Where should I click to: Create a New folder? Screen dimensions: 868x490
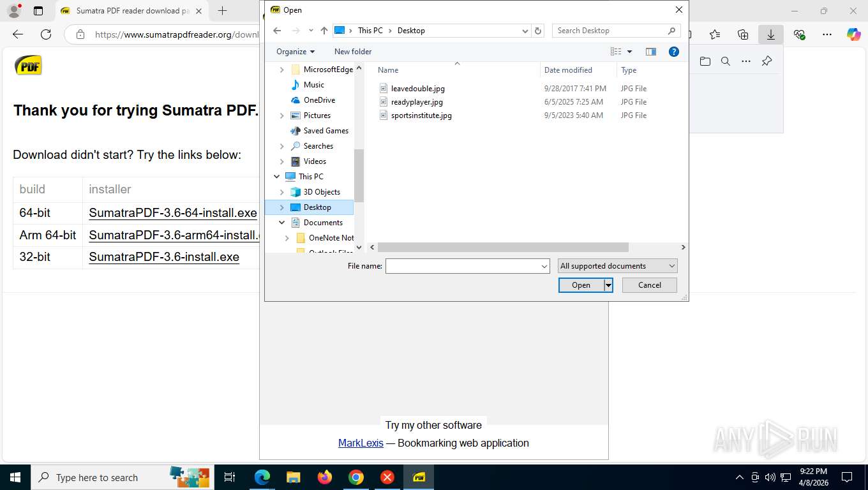pyautogui.click(x=353, y=52)
